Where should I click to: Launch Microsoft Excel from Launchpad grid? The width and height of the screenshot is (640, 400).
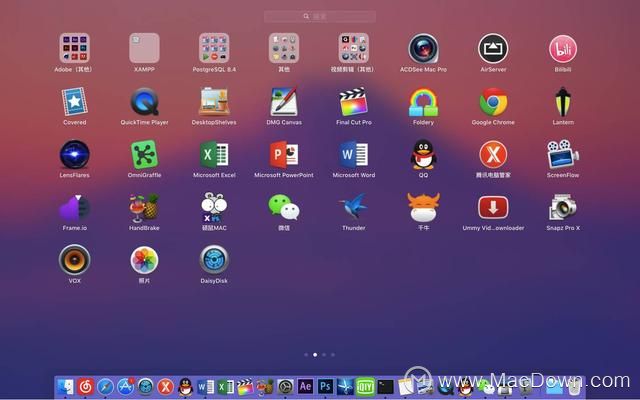[x=214, y=154]
